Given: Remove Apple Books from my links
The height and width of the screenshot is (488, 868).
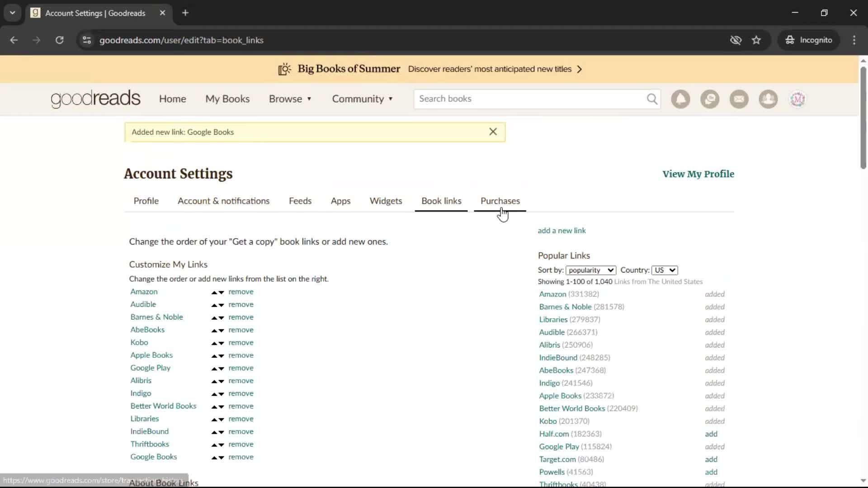Looking at the screenshot, I should (x=241, y=355).
